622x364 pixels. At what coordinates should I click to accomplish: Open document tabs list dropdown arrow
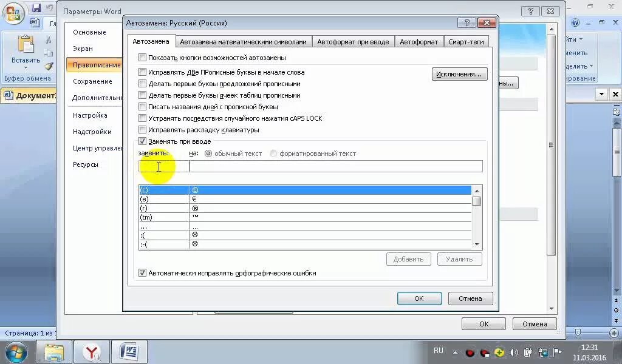click(x=602, y=94)
